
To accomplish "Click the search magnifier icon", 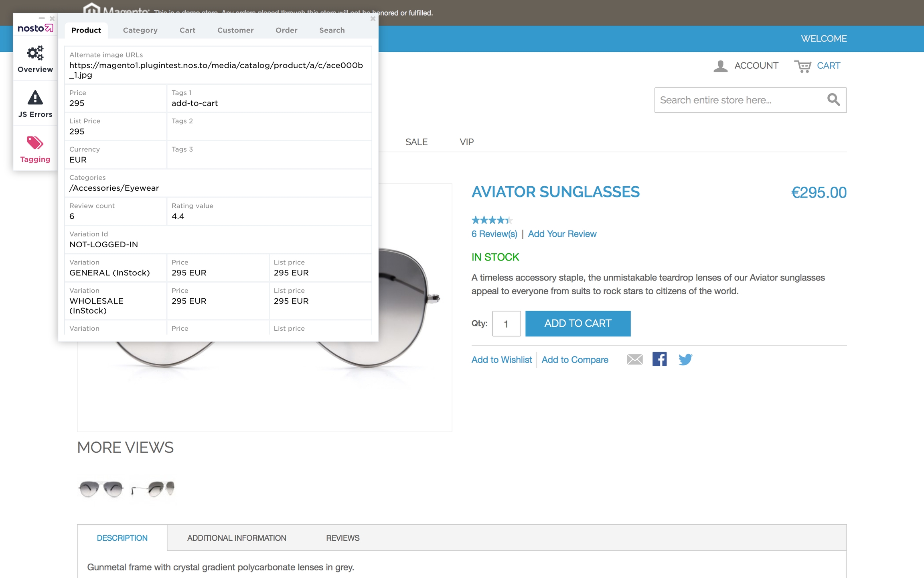I will coord(833,100).
